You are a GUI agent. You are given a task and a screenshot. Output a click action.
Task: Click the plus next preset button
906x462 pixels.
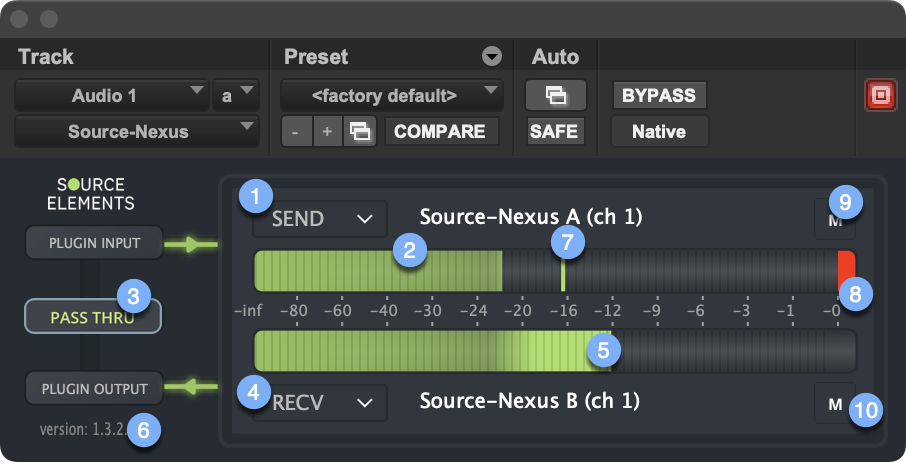pos(327,132)
